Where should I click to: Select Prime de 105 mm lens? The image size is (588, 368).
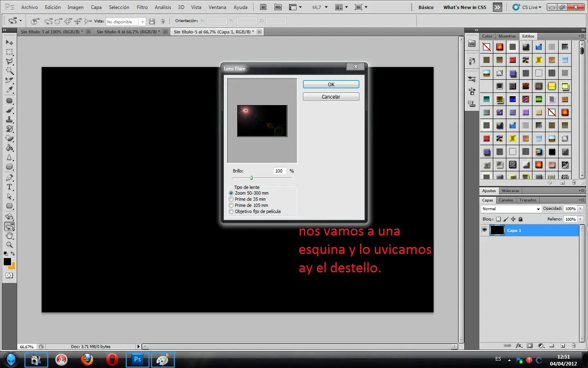[x=249, y=205]
